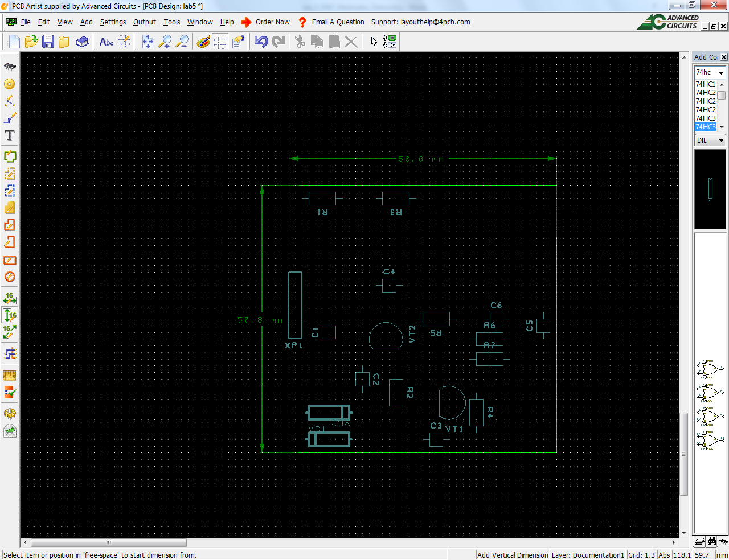The width and height of the screenshot is (729, 560).
Task: Open the DIL package dropdown
Action: pos(721,141)
